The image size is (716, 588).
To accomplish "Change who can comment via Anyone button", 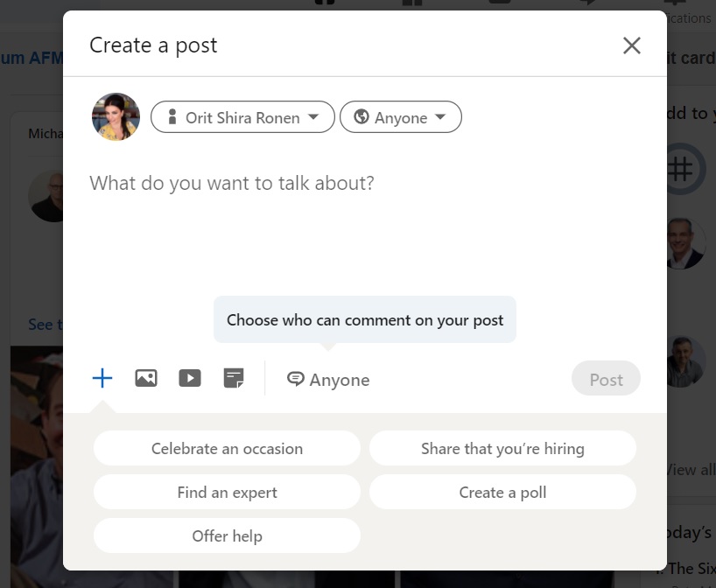I will (x=328, y=380).
